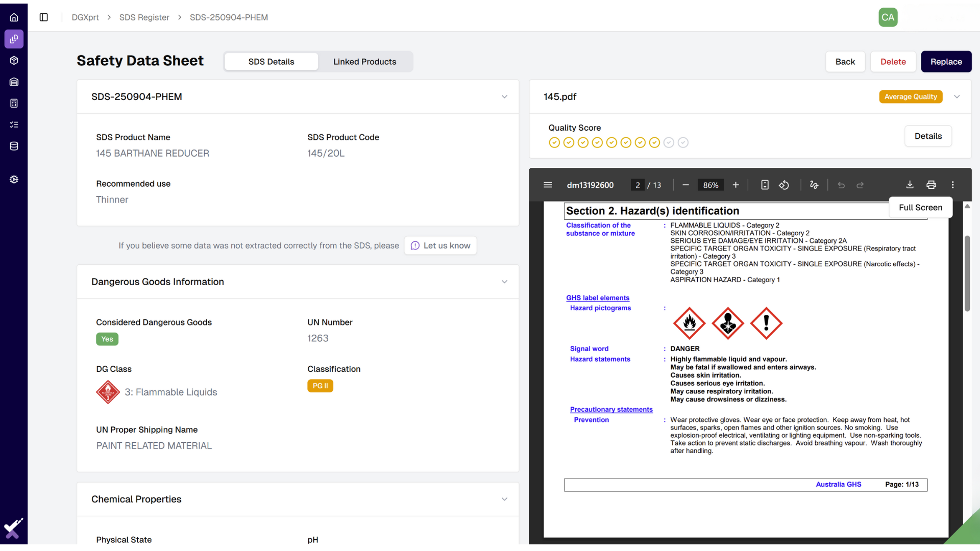Image resolution: width=980 pixels, height=551 pixels.
Task: Collapse the Dangerous Goods Information section
Action: 504,282
